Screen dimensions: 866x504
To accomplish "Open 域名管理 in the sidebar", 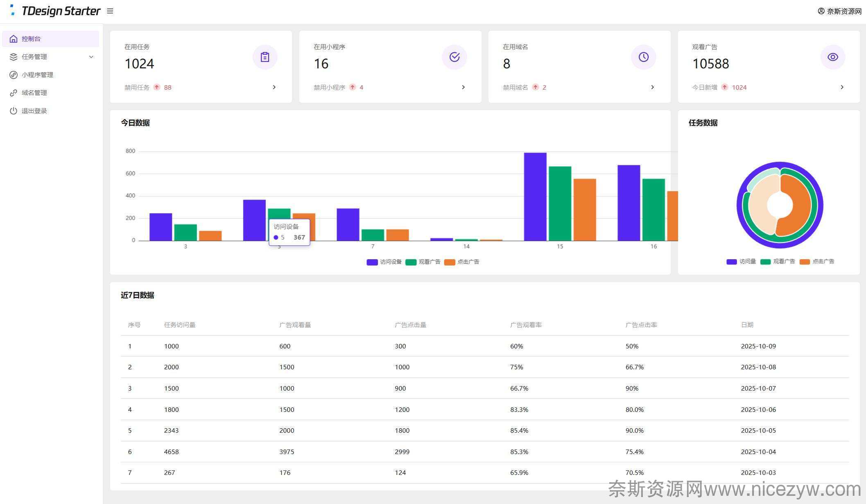I will point(34,93).
